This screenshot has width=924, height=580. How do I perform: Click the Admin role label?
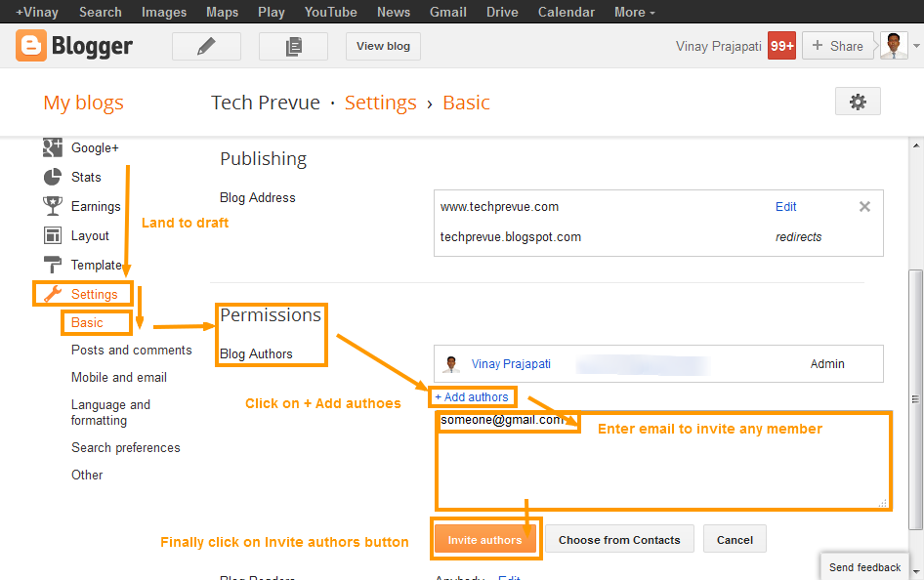(x=826, y=364)
